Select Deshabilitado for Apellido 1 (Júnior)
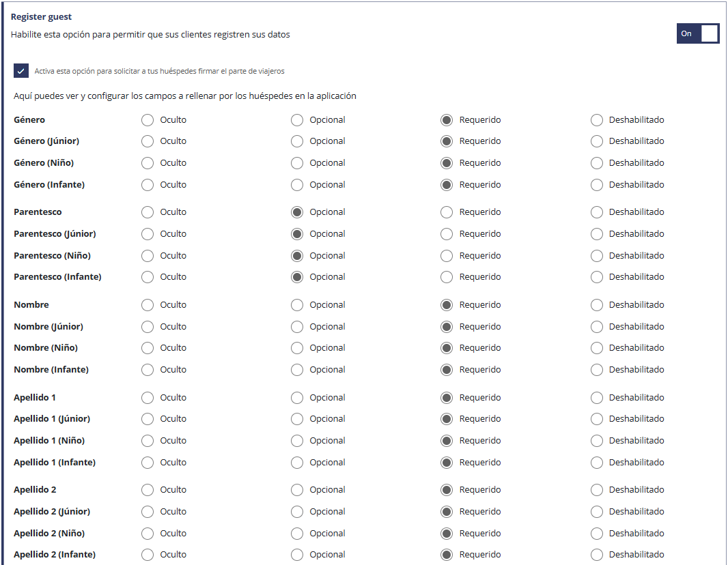728x565 pixels. click(597, 419)
